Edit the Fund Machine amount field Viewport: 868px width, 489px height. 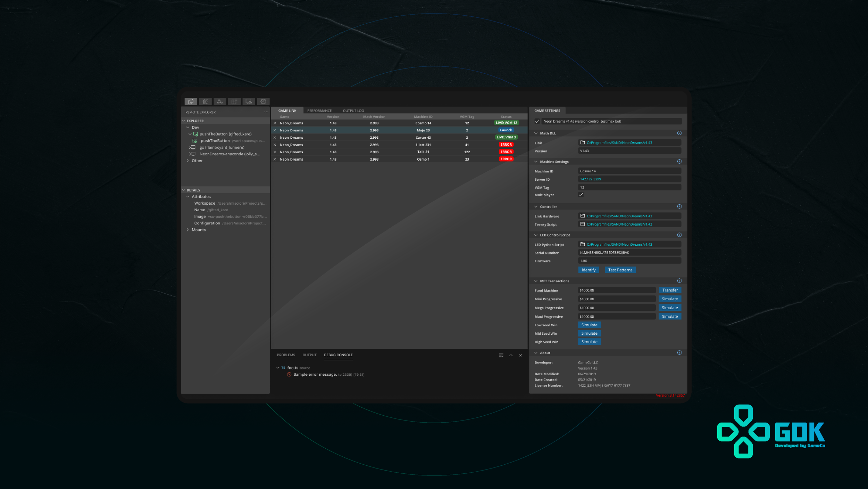click(x=617, y=290)
